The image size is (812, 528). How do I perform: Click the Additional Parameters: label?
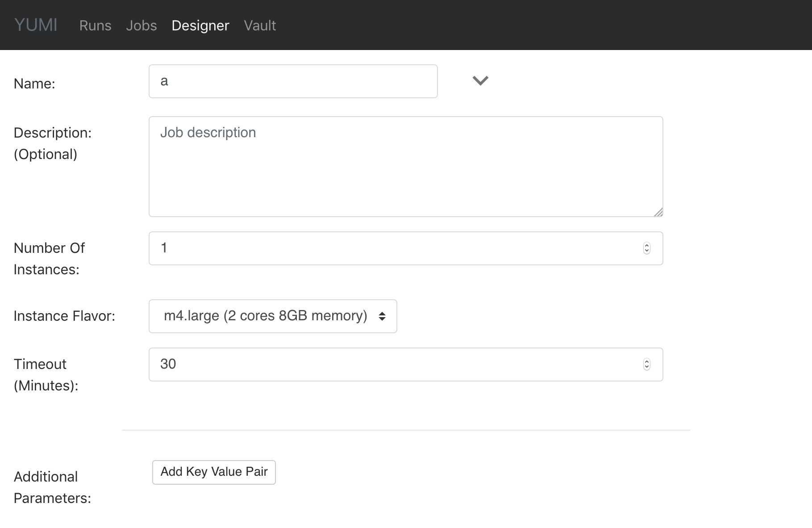52,487
